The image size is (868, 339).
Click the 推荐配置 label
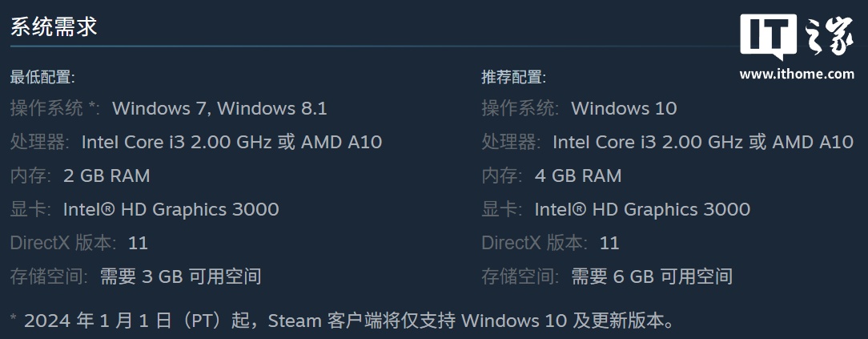(513, 77)
